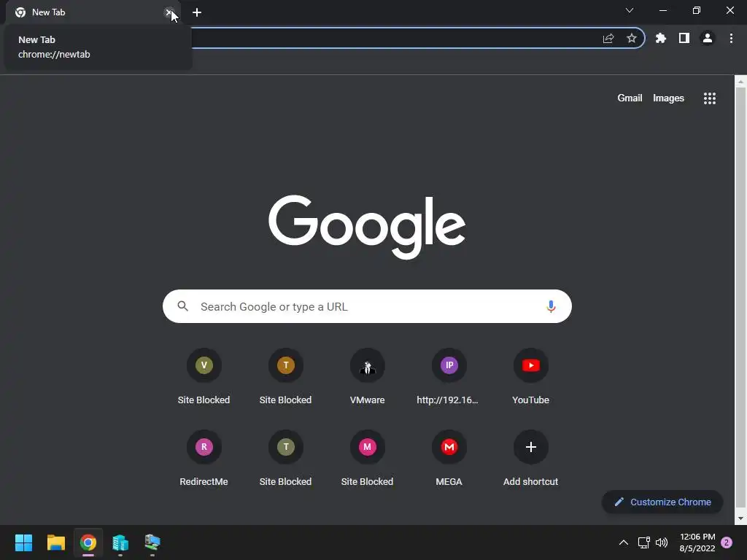Open the volume speaker tray icon
747x560 pixels.
point(662,542)
